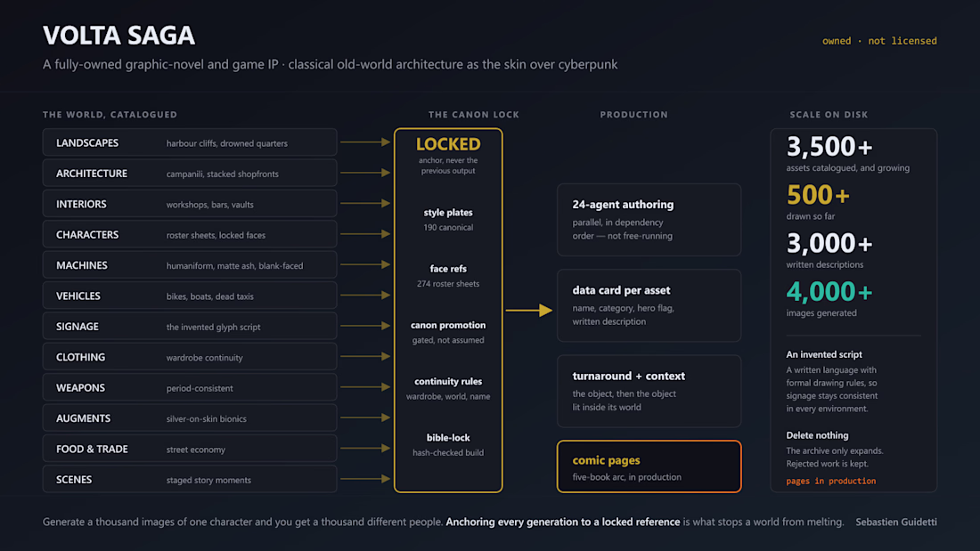
Task: Click the arrow next to MACHINES row
Action: pos(365,265)
